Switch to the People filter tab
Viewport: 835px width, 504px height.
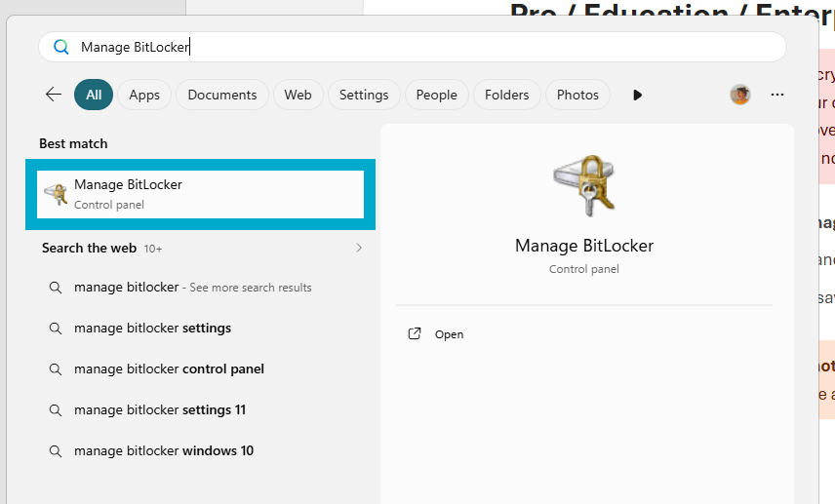point(437,95)
